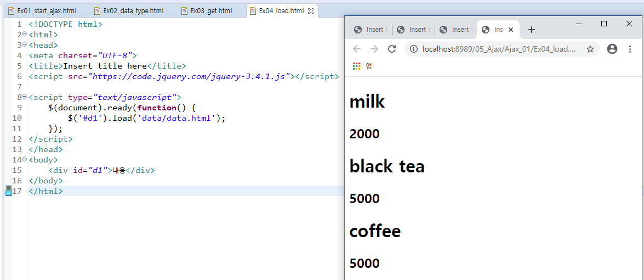Click the Chrome forward arrow
The height and width of the screenshot is (280, 644).
(374, 49)
